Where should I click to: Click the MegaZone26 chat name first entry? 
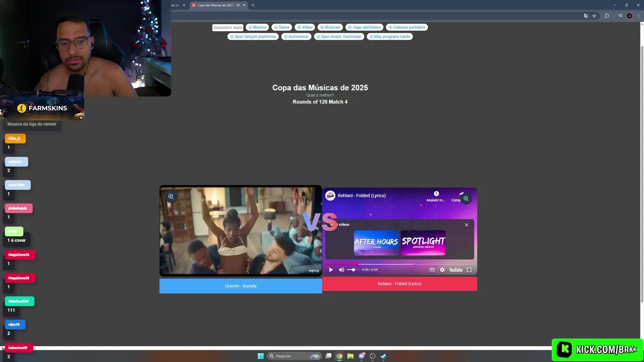click(x=19, y=255)
